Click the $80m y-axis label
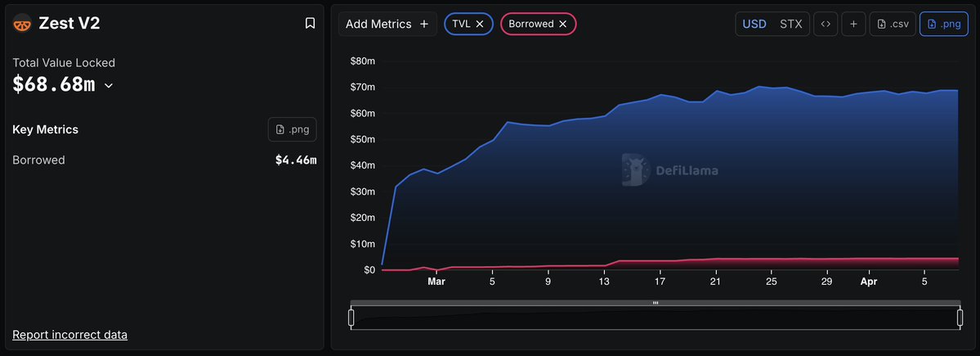 tap(363, 61)
